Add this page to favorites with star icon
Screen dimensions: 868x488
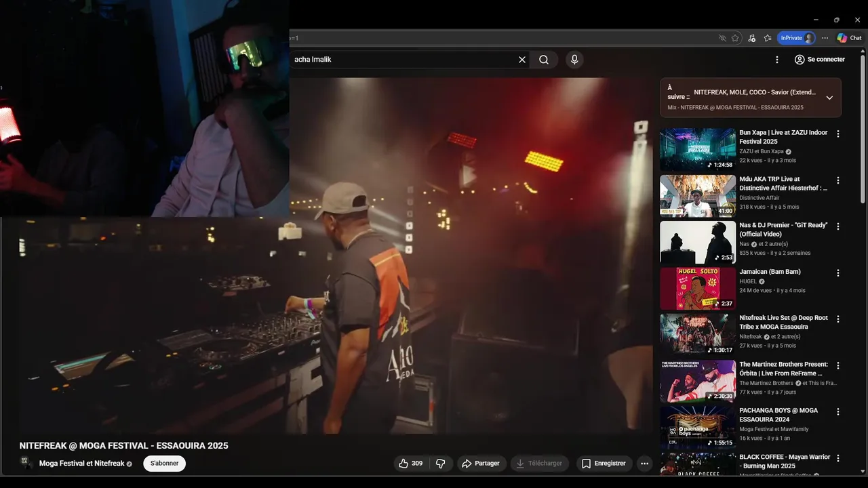tap(735, 38)
